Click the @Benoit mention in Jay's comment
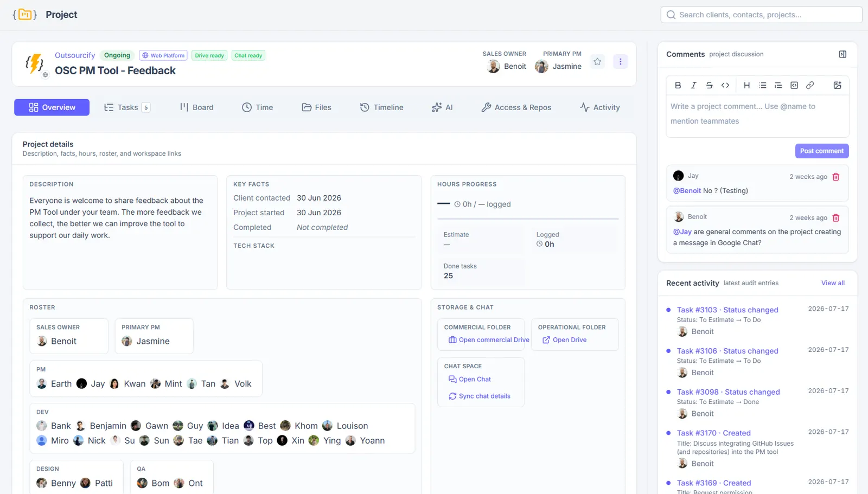 [687, 191]
